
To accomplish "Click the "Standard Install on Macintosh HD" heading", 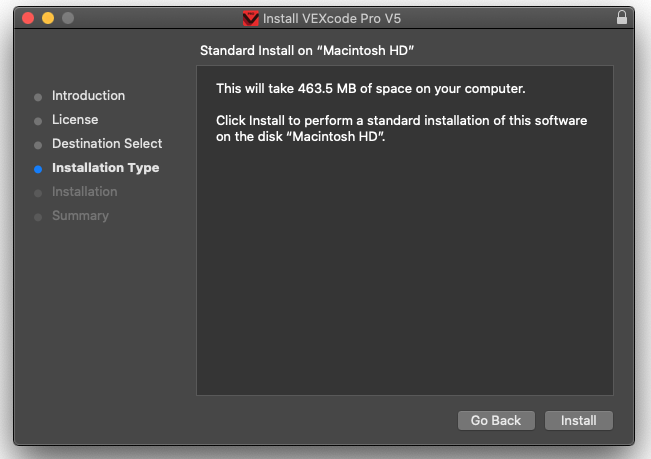I will [x=307, y=50].
